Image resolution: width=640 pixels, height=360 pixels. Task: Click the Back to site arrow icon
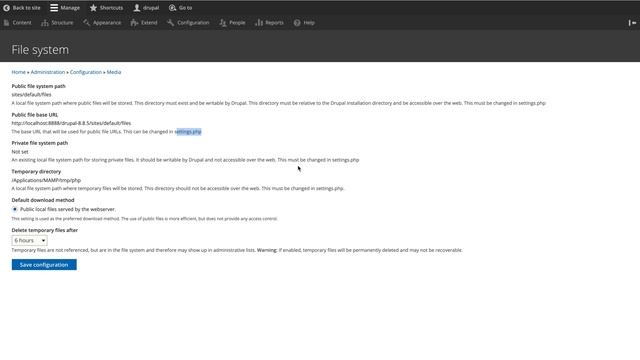click(x=7, y=8)
